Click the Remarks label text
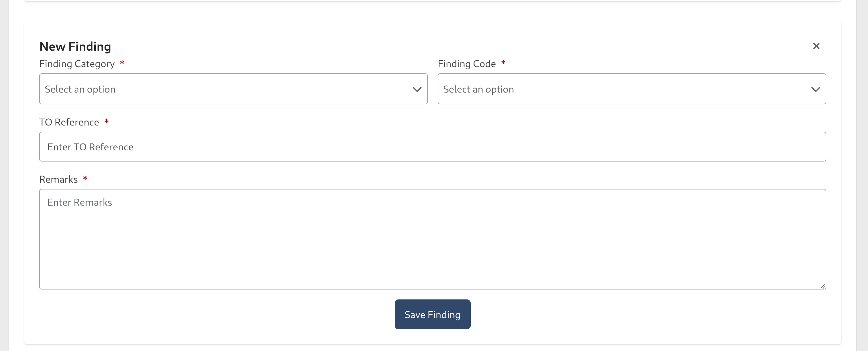This screenshot has height=351, width=868. pos(58,179)
